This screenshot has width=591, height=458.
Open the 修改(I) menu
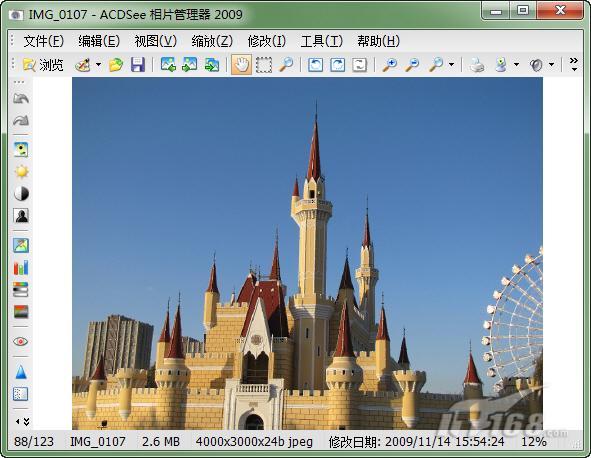pyautogui.click(x=267, y=41)
